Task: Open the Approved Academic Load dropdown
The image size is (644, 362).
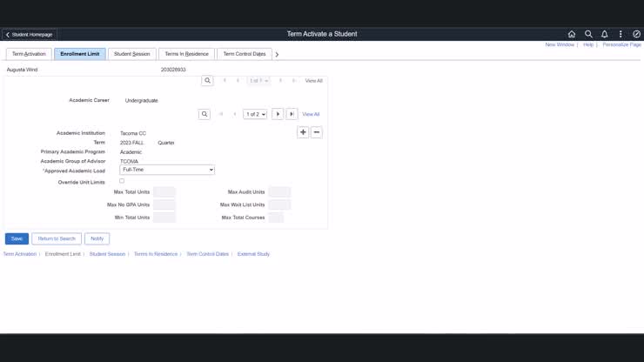Action: (167, 170)
